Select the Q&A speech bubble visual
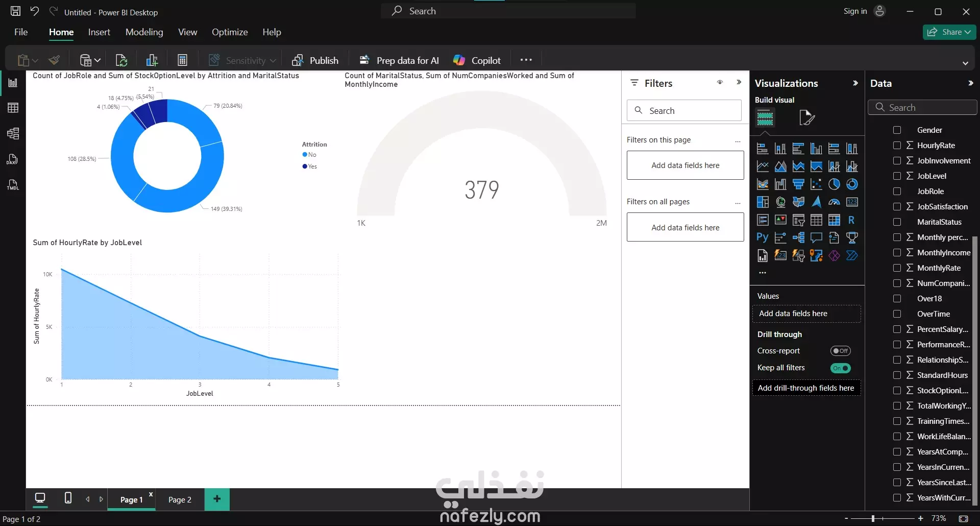980x526 pixels. (x=816, y=237)
